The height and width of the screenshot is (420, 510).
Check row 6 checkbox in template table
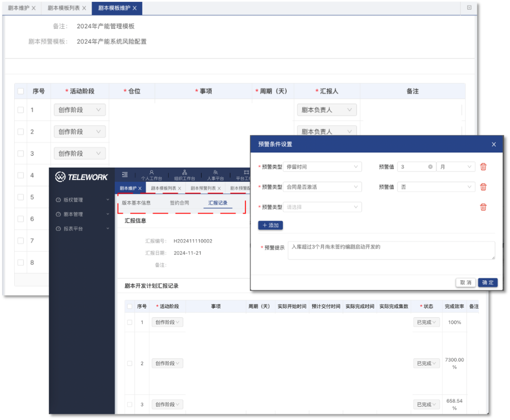21,219
